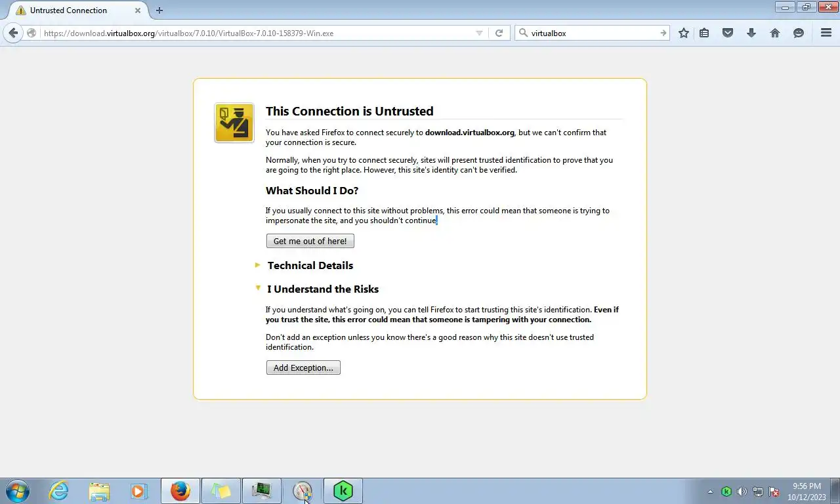This screenshot has height=504, width=840.
Task: Click the Add Exception... button
Action: coord(303,367)
